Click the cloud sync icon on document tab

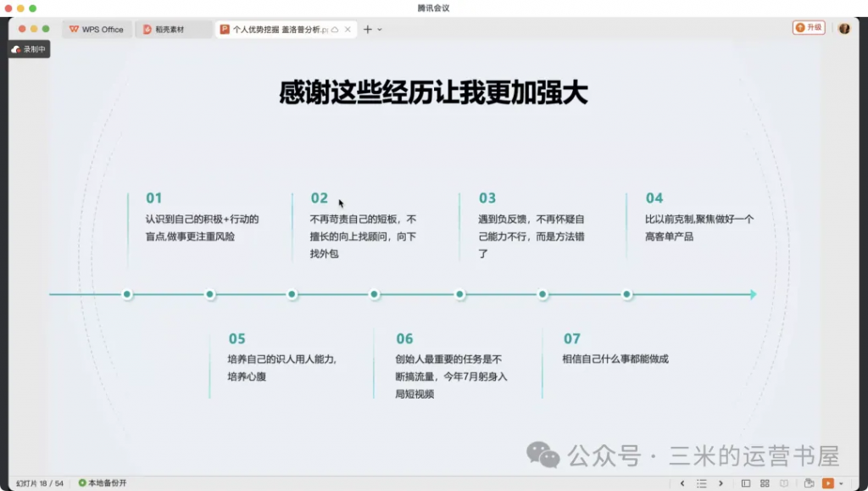(335, 30)
